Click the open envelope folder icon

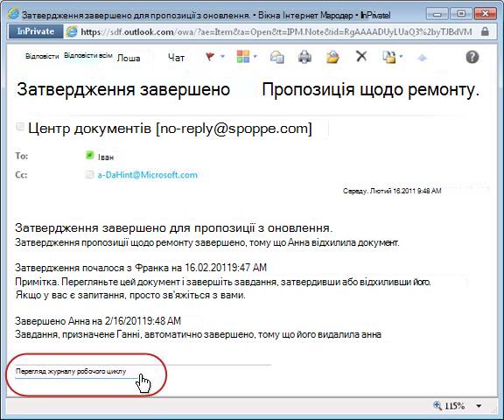pyautogui.click(x=332, y=57)
